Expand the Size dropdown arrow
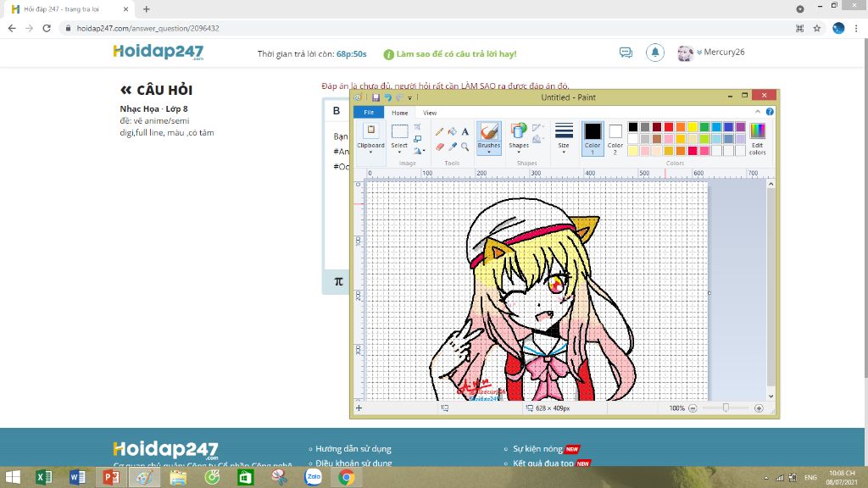The image size is (868, 488). (564, 152)
